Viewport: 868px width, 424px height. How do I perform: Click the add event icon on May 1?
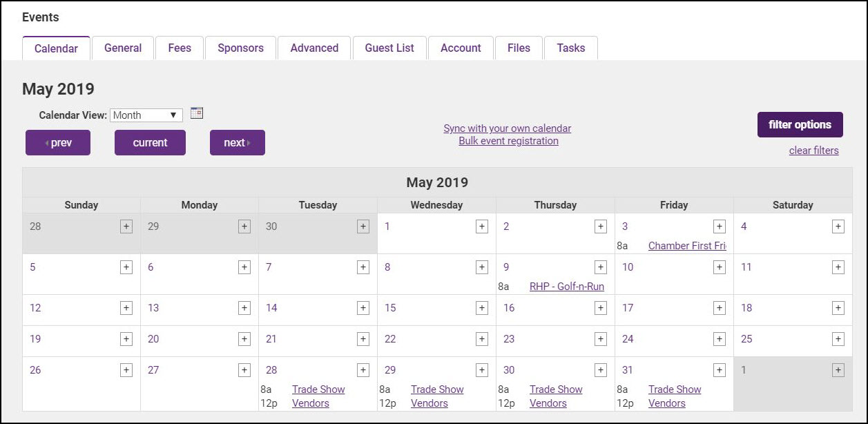[481, 226]
